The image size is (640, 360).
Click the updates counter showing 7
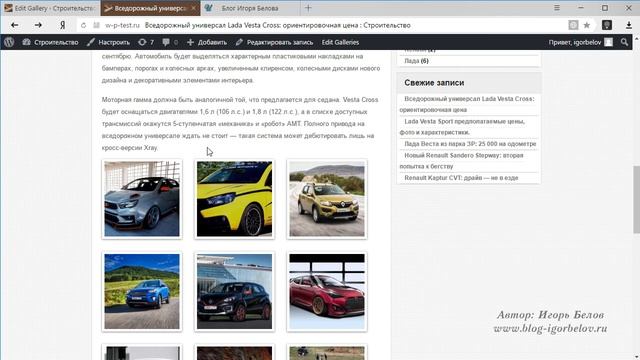coord(146,42)
